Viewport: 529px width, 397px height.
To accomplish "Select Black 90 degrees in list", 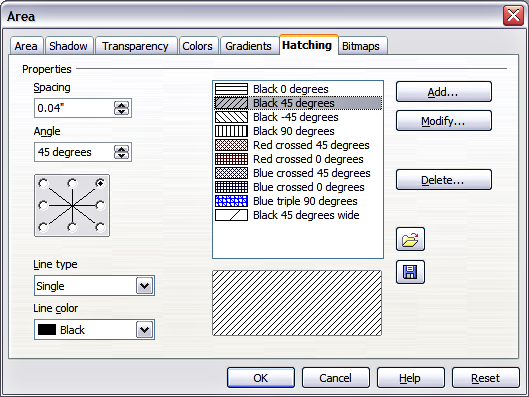I will tap(298, 131).
